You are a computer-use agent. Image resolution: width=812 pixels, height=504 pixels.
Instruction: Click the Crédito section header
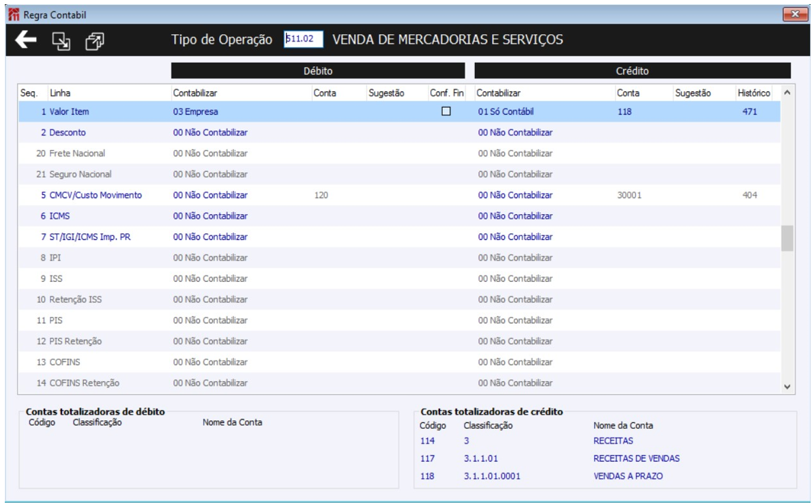[633, 71]
